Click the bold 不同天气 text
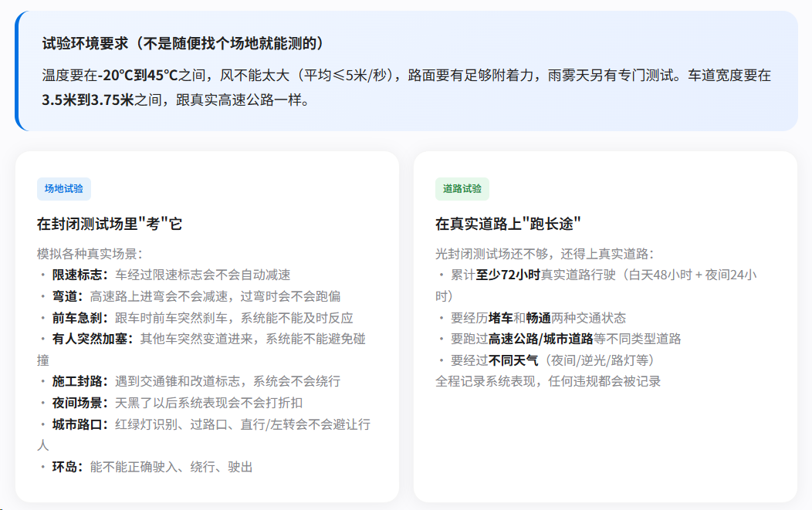Image resolution: width=812 pixels, height=510 pixels. (516, 360)
